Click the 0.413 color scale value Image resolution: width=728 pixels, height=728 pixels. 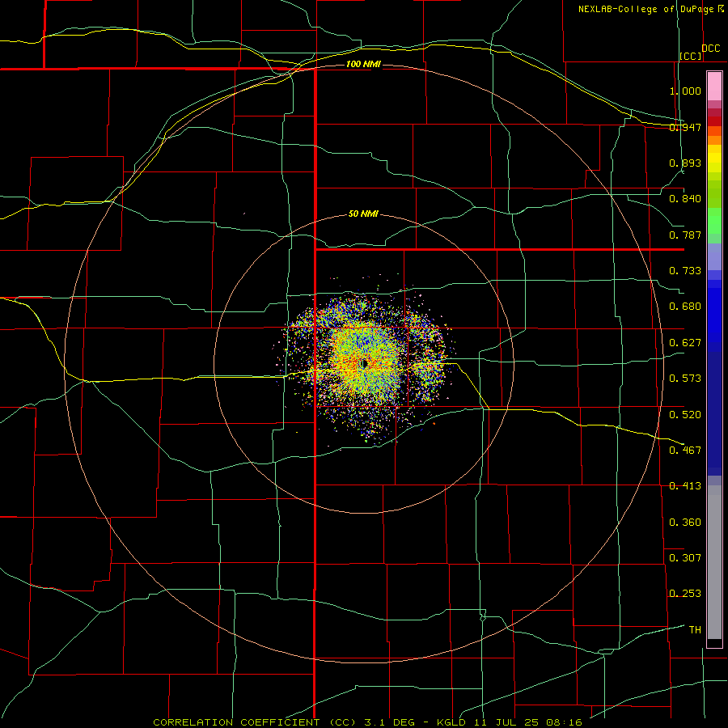(685, 486)
